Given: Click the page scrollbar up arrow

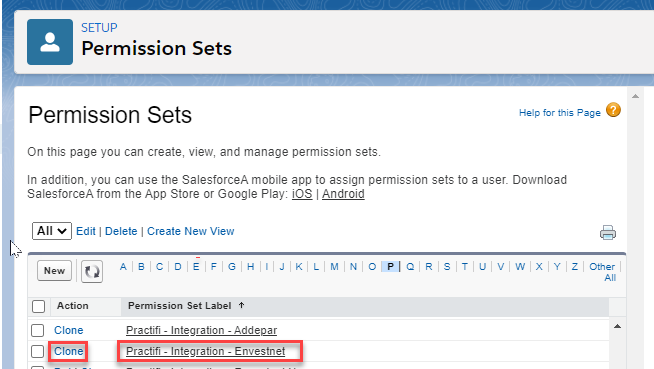Looking at the screenshot, I should (635, 96).
